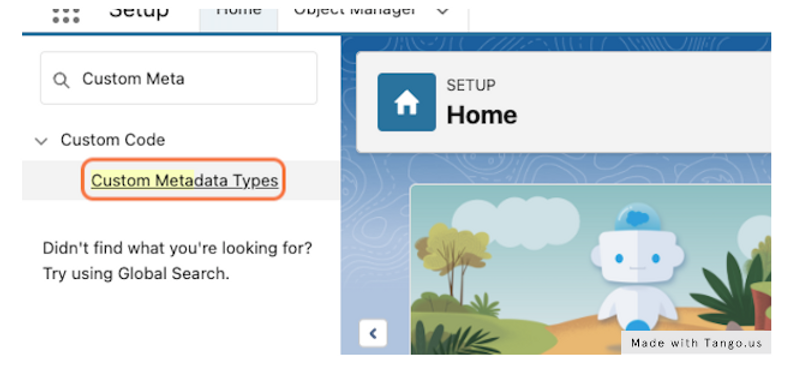Screen dimensions: 790x369
Task: Click the Setup Home house icon
Action: 407,102
